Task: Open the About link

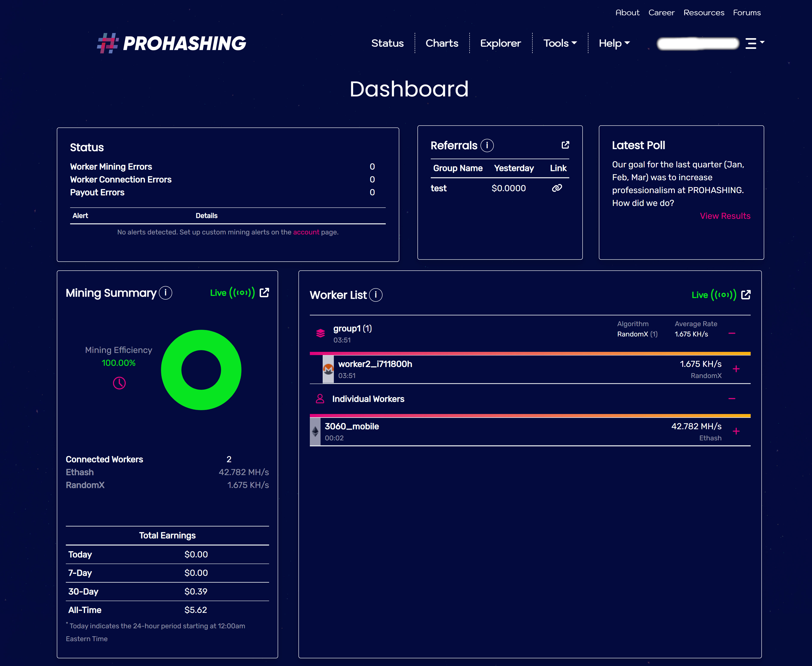Action: (x=627, y=13)
